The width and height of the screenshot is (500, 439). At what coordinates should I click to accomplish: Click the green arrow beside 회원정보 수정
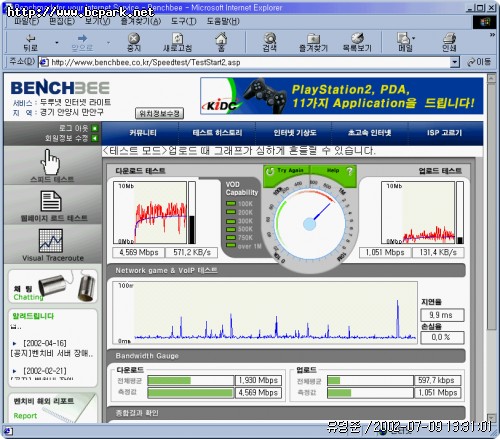pyautogui.click(x=95, y=138)
